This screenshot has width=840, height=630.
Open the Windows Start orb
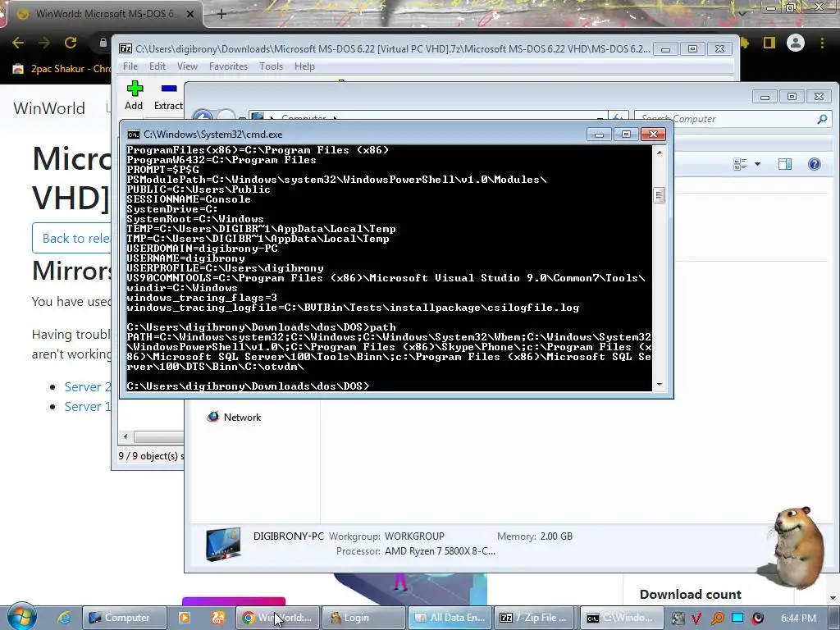pos(21,616)
